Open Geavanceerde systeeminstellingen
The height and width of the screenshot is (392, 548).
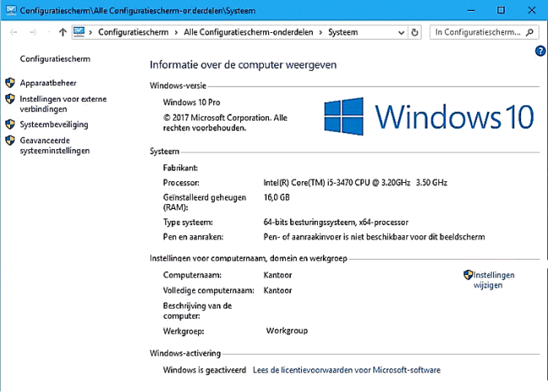coord(55,145)
